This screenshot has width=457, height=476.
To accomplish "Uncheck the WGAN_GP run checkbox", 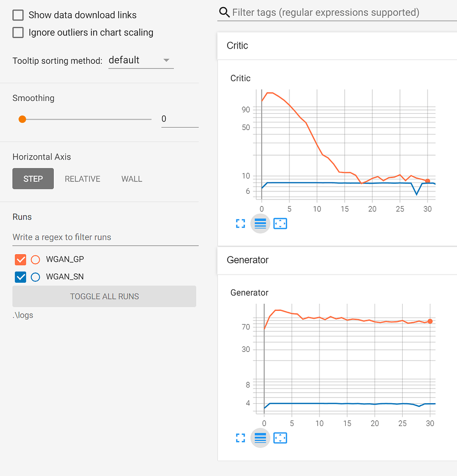I will [x=20, y=259].
